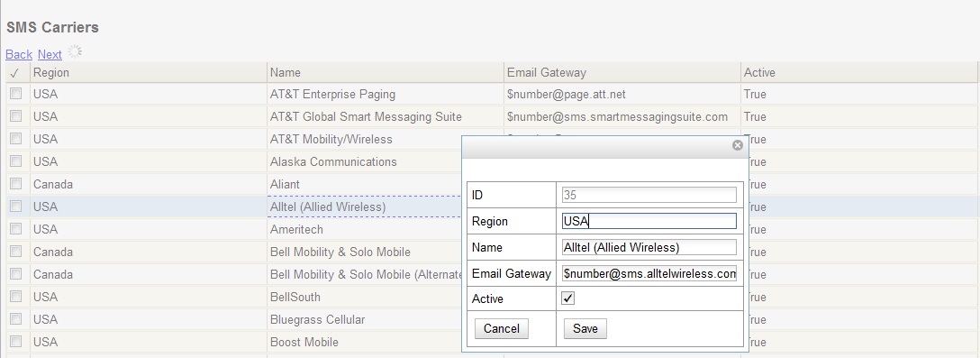Click $number@page.att.net gateway cell

point(567,95)
